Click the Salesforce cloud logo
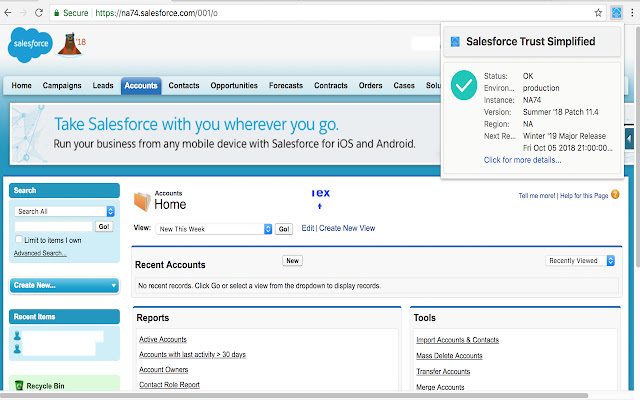The image size is (640, 400). pos(30,44)
